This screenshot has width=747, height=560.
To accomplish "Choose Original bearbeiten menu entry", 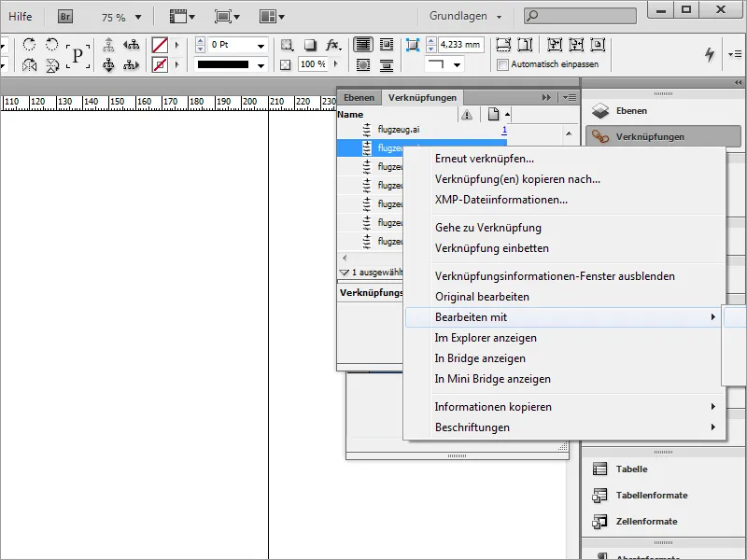I will [x=482, y=297].
